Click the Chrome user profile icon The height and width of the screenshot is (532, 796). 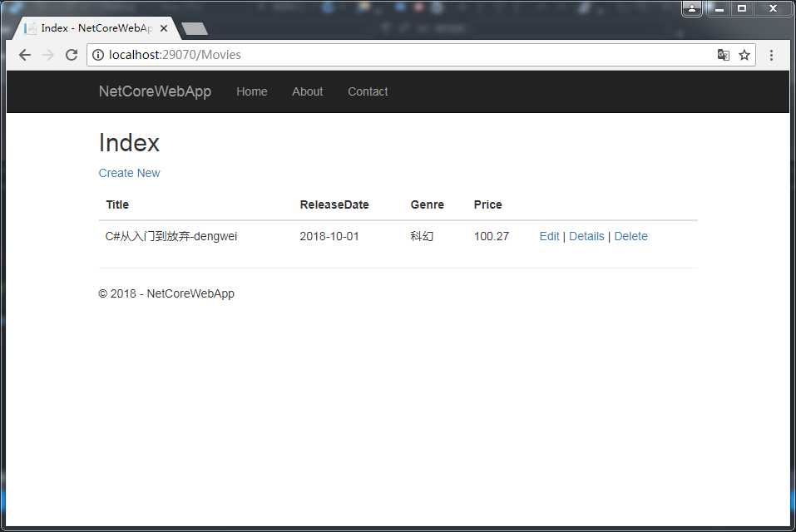tap(692, 8)
